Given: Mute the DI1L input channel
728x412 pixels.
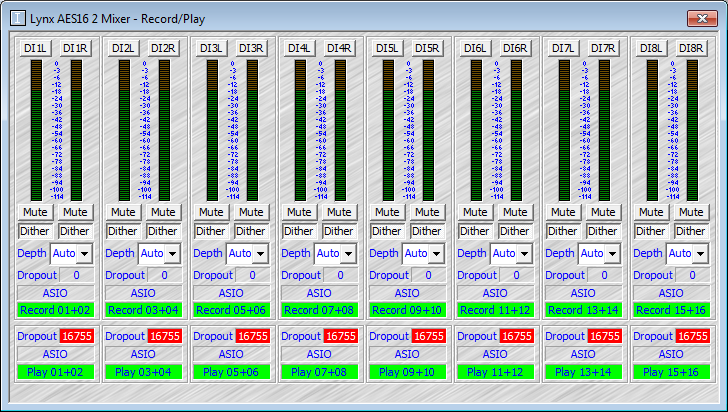Looking at the screenshot, I should pos(35,212).
